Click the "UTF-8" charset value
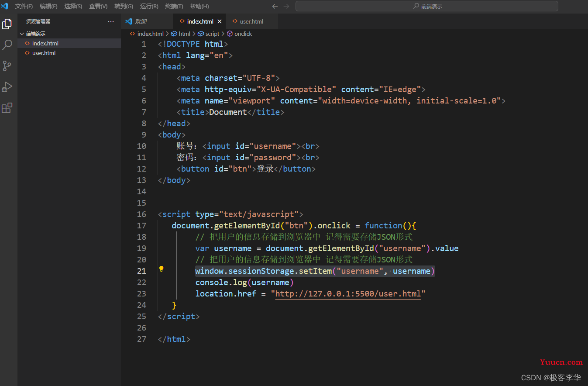 (x=259, y=78)
